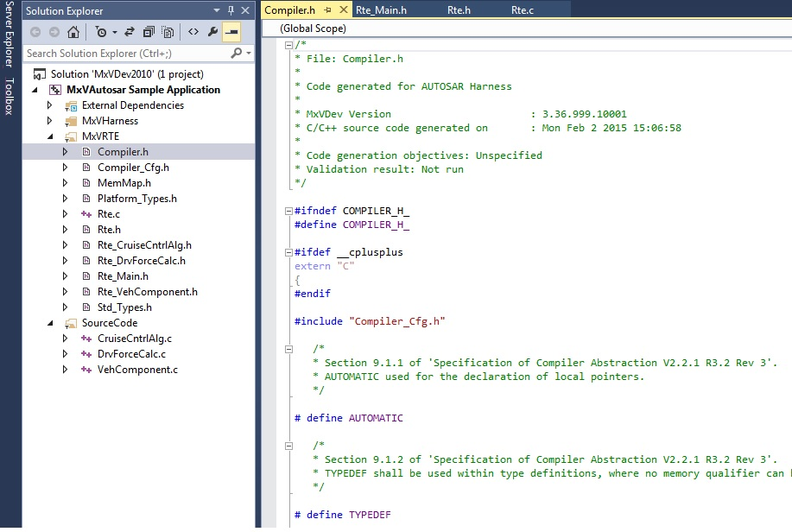Expand the MxVHarness folder
The width and height of the screenshot is (792, 532).
49,121
